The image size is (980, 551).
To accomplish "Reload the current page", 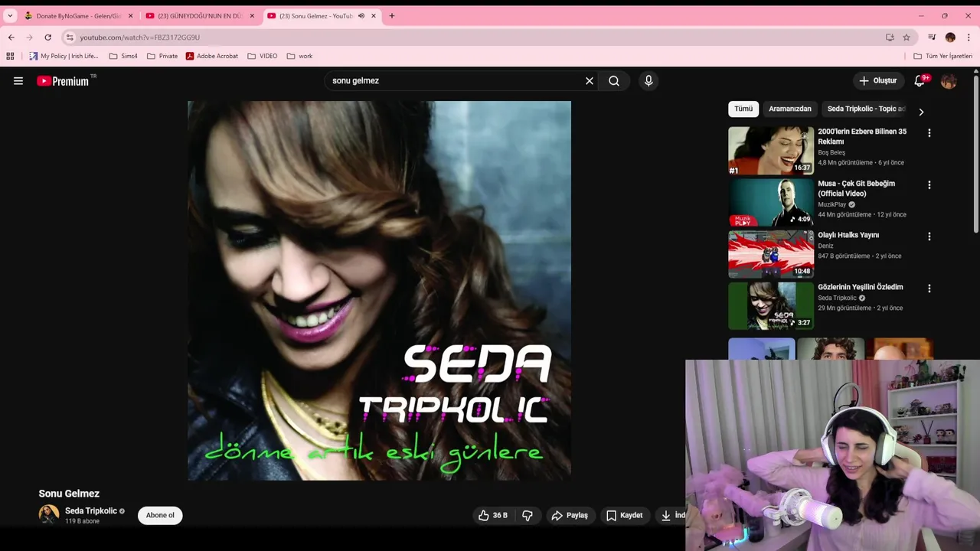I will tap(47, 37).
